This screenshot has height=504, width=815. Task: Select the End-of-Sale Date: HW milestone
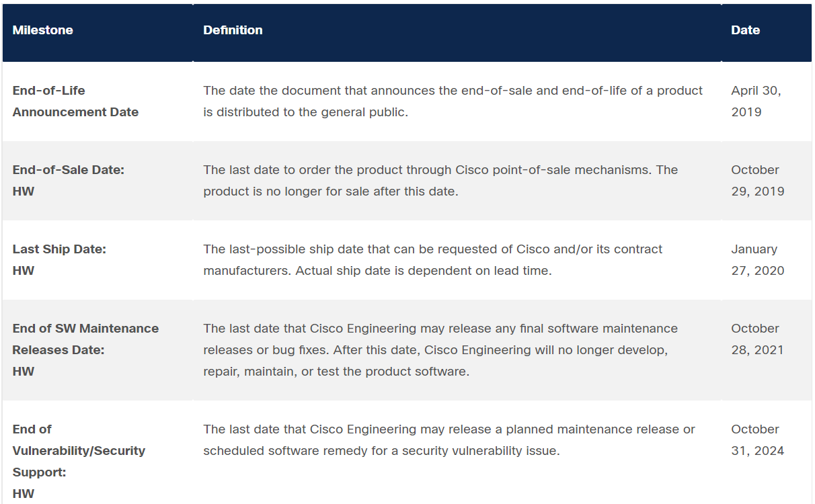coord(69,181)
